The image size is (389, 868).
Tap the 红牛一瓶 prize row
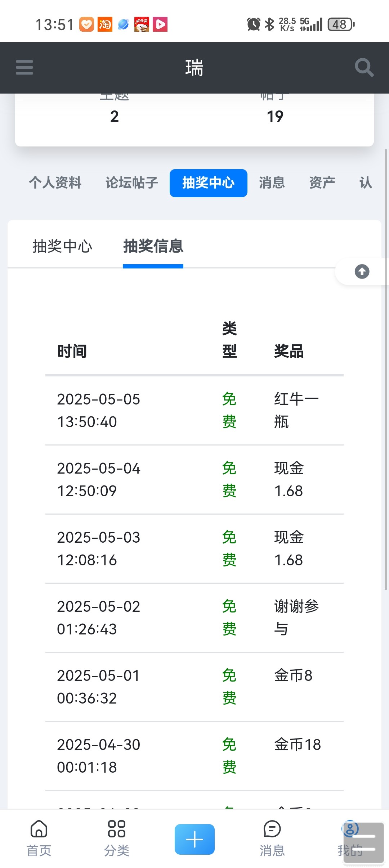pos(194,410)
